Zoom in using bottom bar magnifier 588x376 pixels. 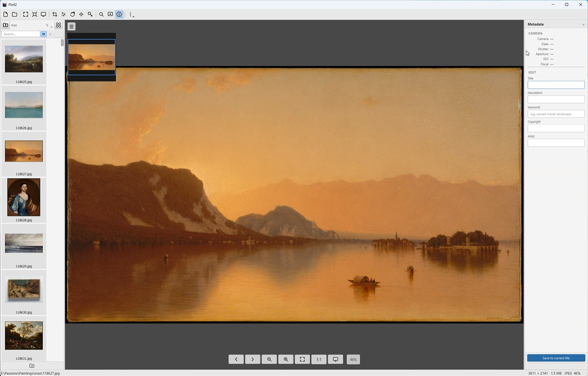coord(286,360)
